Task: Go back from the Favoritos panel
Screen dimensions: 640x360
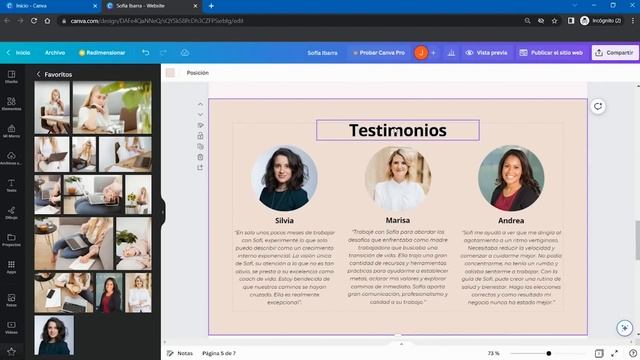Action: click(38, 74)
